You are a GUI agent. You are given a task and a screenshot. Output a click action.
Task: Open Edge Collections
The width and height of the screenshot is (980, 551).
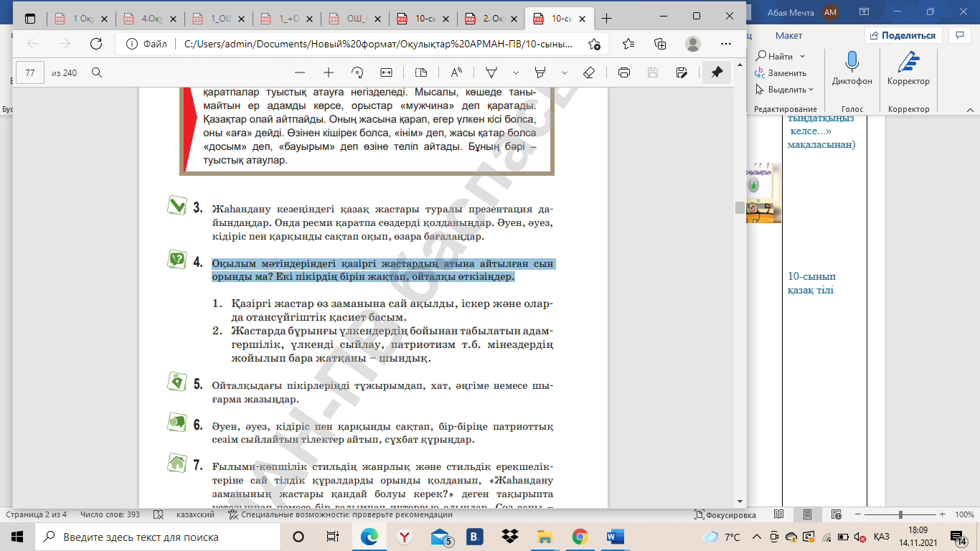pos(661,44)
